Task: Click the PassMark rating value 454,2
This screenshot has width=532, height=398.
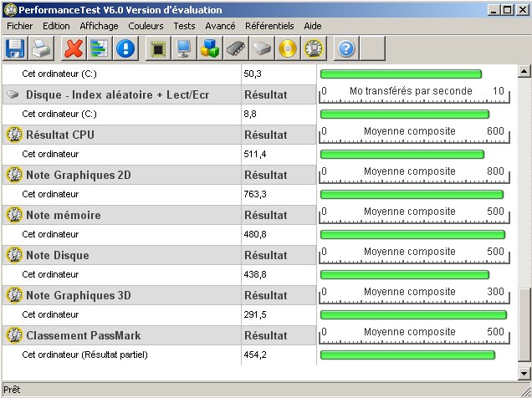Action: pyautogui.click(x=255, y=355)
